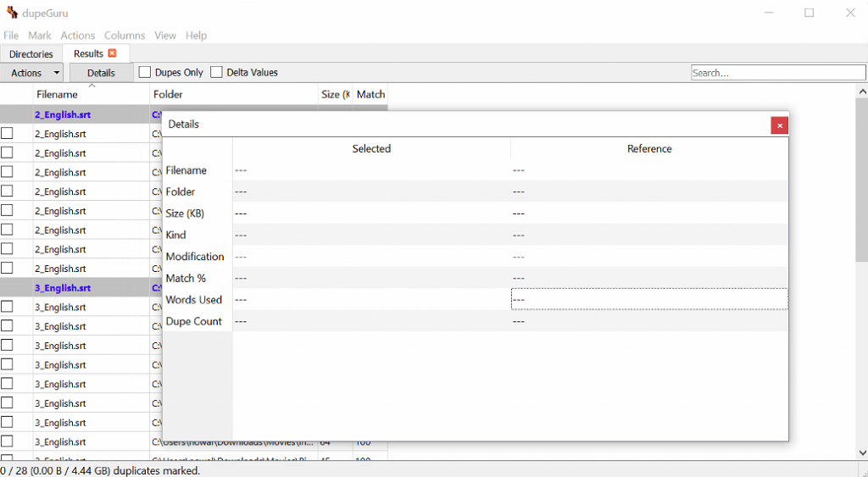The height and width of the screenshot is (477, 868).
Task: Click the Selected column header in Details
Action: (x=371, y=148)
